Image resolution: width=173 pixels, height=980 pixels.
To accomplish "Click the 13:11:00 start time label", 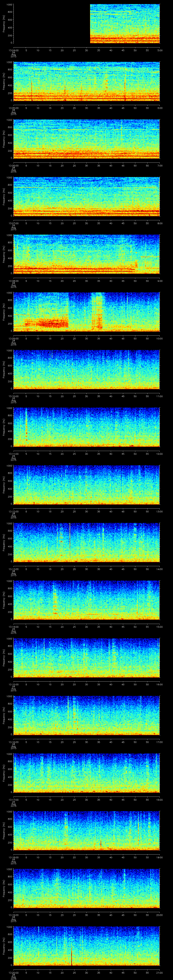I will 14,454.
